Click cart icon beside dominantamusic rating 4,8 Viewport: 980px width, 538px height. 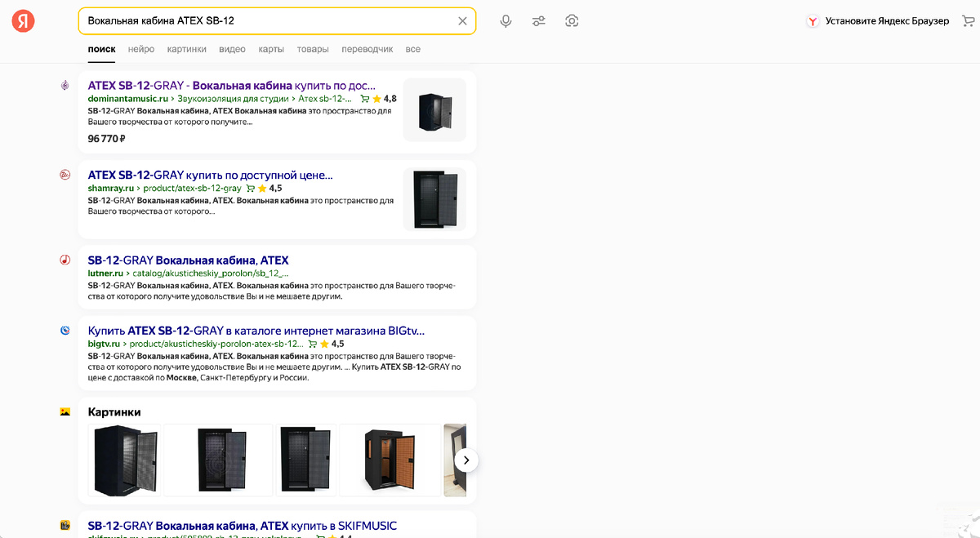[364, 99]
